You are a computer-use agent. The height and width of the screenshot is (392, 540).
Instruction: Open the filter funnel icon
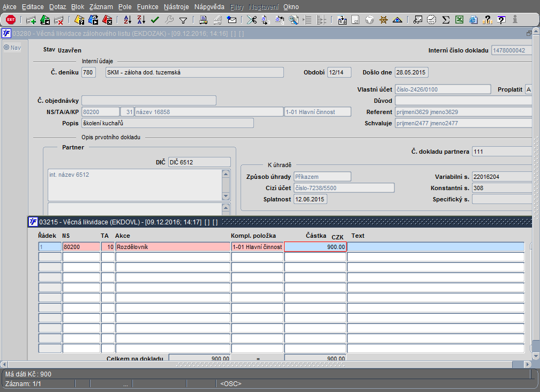[x=183, y=20]
